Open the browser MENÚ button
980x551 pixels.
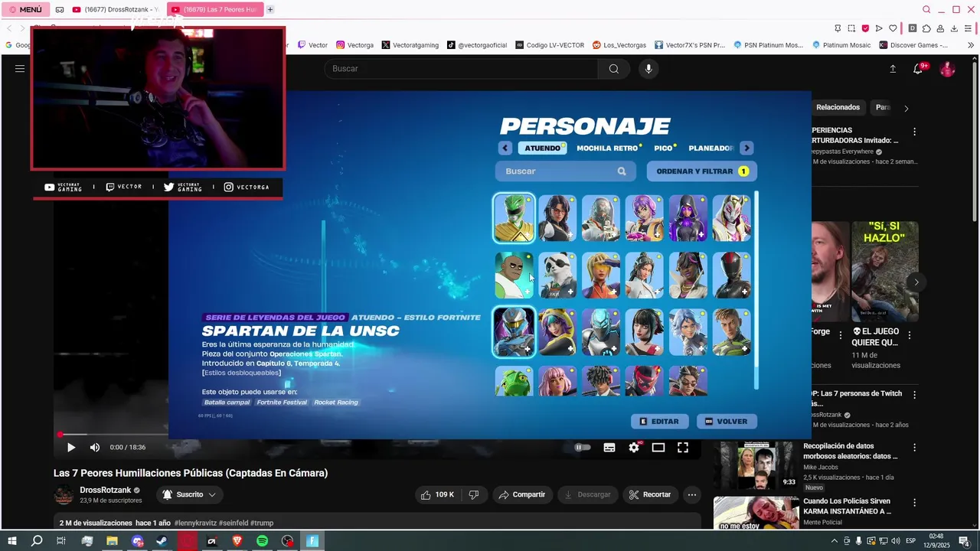[x=25, y=10]
